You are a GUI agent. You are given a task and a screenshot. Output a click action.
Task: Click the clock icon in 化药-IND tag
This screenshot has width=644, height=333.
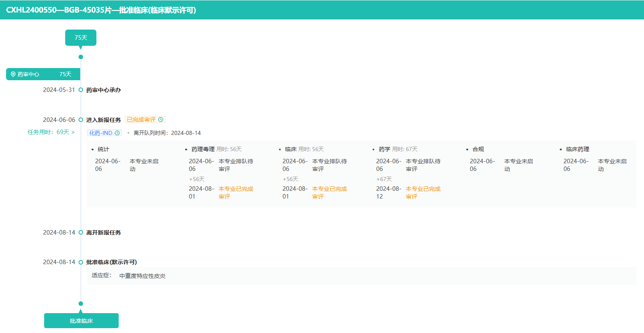pyautogui.click(x=117, y=133)
